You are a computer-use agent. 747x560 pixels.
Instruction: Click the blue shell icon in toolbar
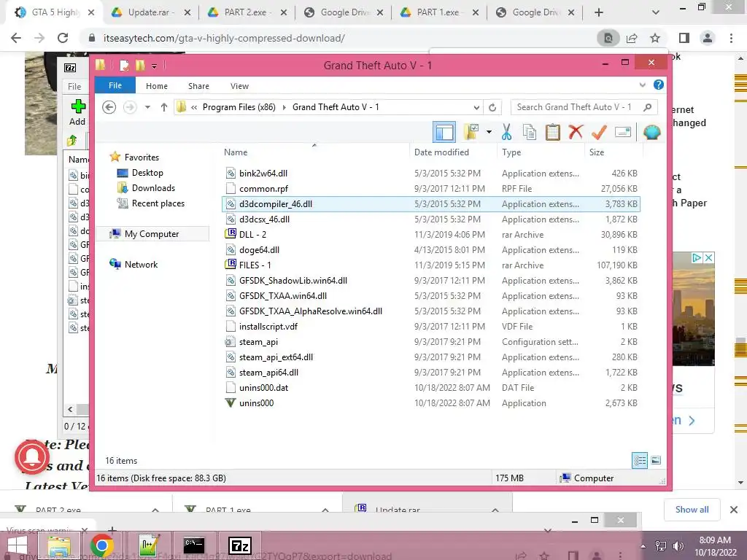[x=651, y=132]
